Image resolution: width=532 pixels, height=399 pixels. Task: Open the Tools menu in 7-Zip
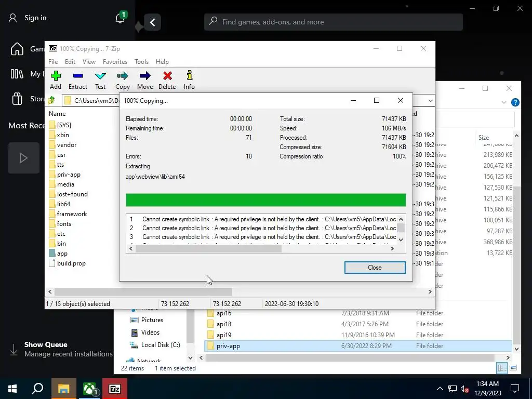[141, 62]
